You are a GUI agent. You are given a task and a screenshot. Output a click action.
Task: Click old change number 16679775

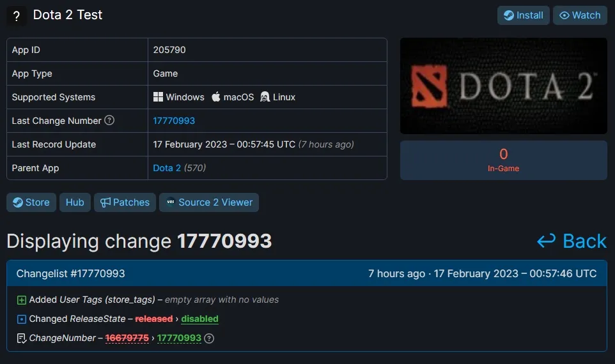(x=127, y=338)
